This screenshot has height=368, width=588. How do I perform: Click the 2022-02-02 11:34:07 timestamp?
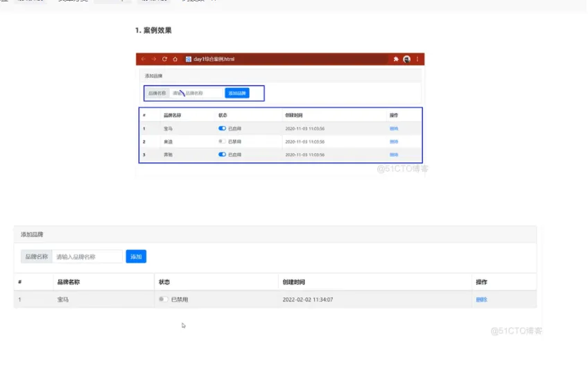pyautogui.click(x=308, y=300)
